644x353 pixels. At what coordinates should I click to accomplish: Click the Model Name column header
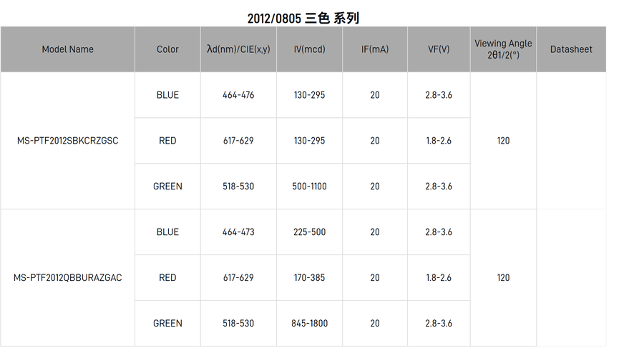[67, 49]
